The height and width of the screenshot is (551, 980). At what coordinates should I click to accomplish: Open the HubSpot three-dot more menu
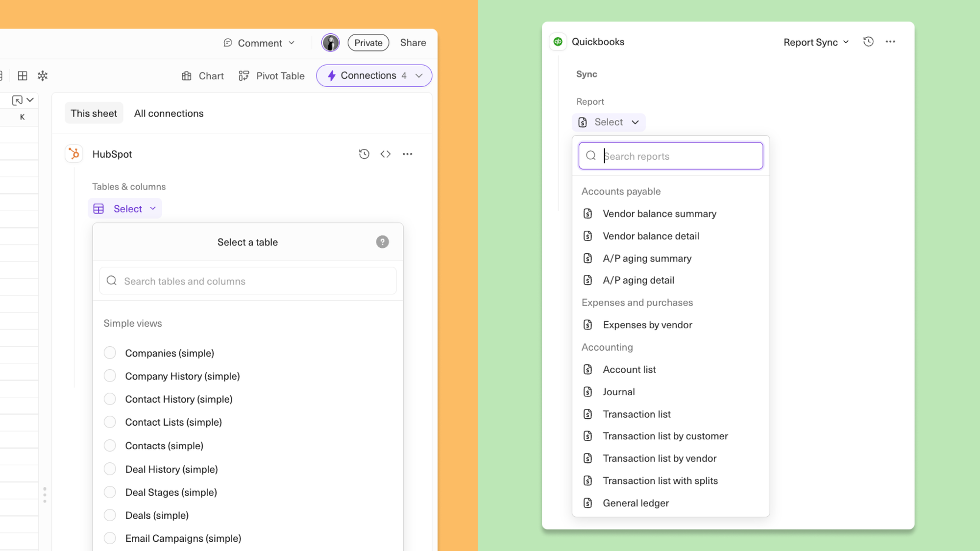click(407, 154)
